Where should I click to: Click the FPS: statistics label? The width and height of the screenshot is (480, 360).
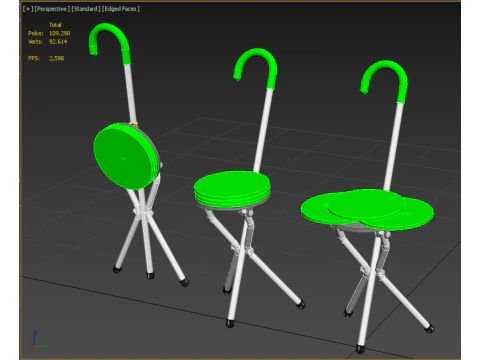coord(34,58)
